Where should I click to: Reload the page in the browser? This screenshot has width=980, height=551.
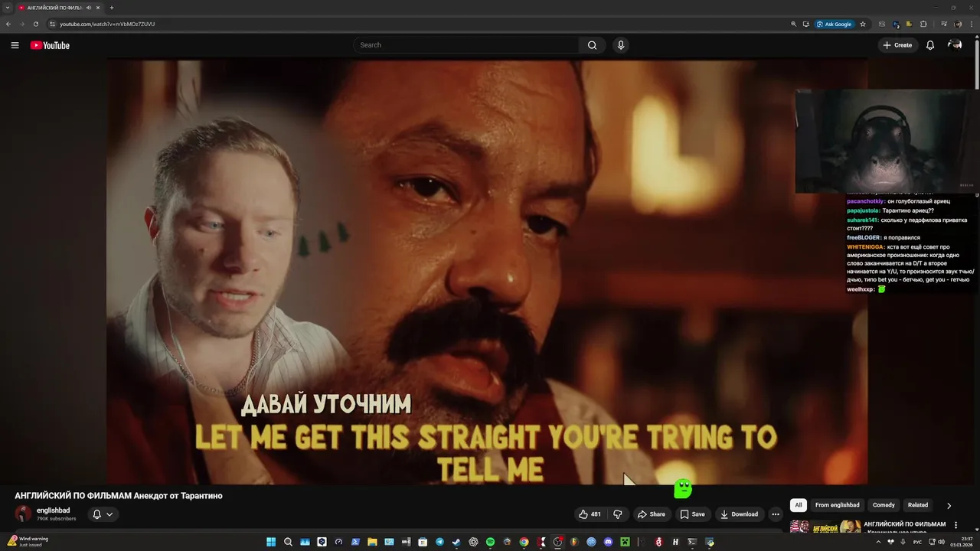point(35,24)
